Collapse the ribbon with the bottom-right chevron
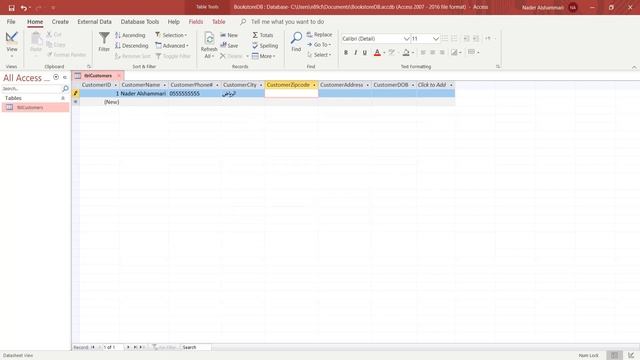The image size is (640, 360). (634, 67)
